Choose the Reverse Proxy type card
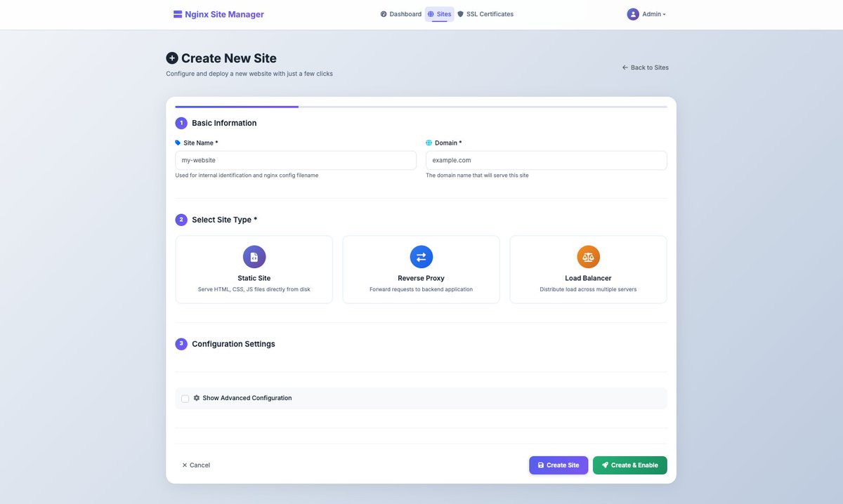The width and height of the screenshot is (843, 504). [x=421, y=270]
